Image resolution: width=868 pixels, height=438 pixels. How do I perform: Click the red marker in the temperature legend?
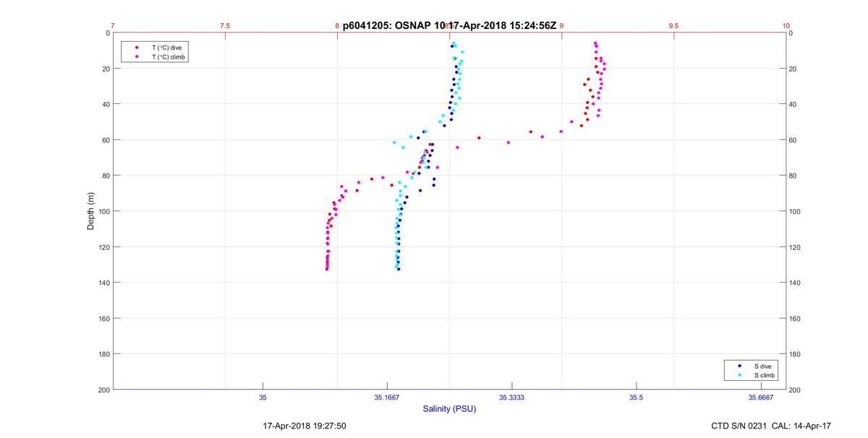pos(137,48)
